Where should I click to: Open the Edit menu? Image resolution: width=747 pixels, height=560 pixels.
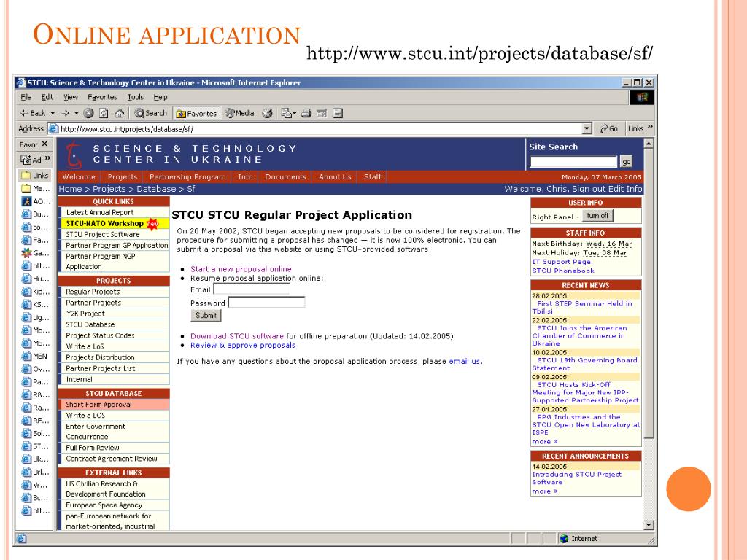click(x=47, y=97)
